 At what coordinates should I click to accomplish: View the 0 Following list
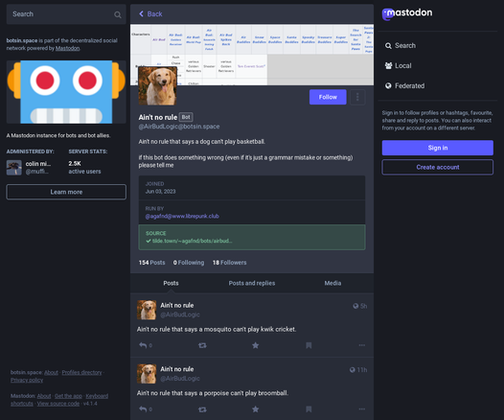[189, 263]
